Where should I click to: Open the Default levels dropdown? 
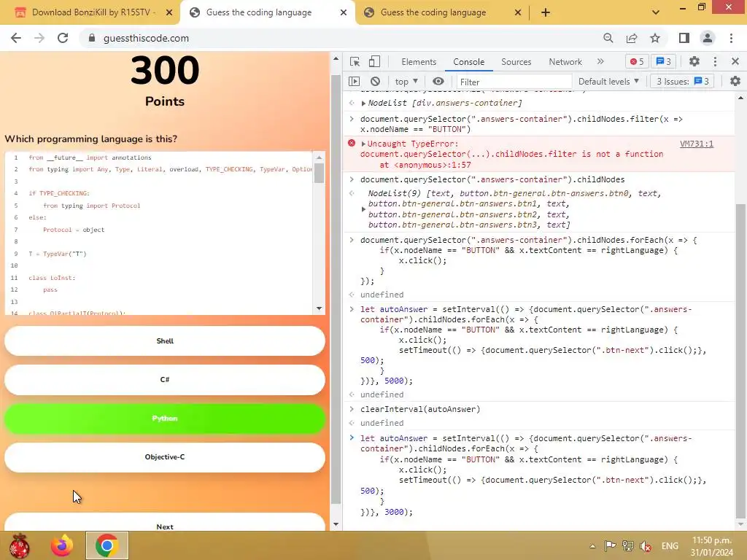pyautogui.click(x=608, y=82)
